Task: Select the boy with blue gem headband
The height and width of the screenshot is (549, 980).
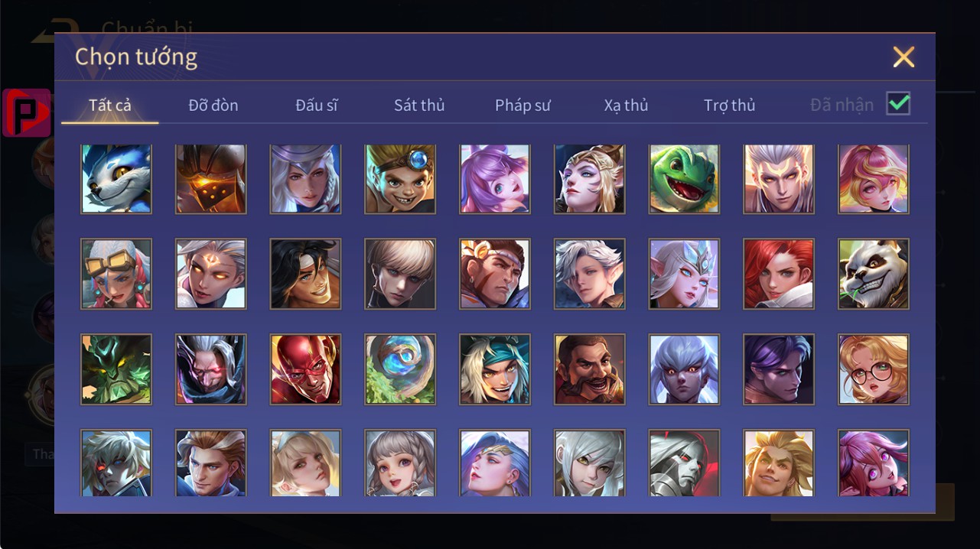Action: 400,179
